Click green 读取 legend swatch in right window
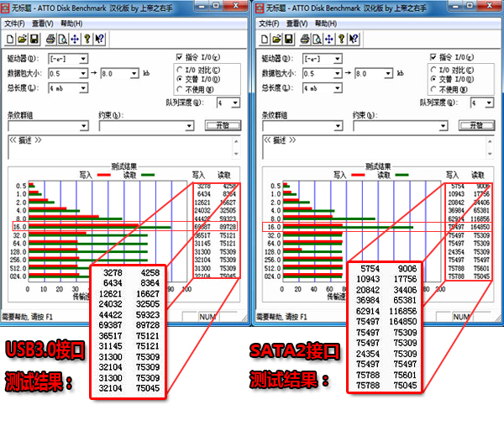The image size is (504, 421). click(x=402, y=176)
